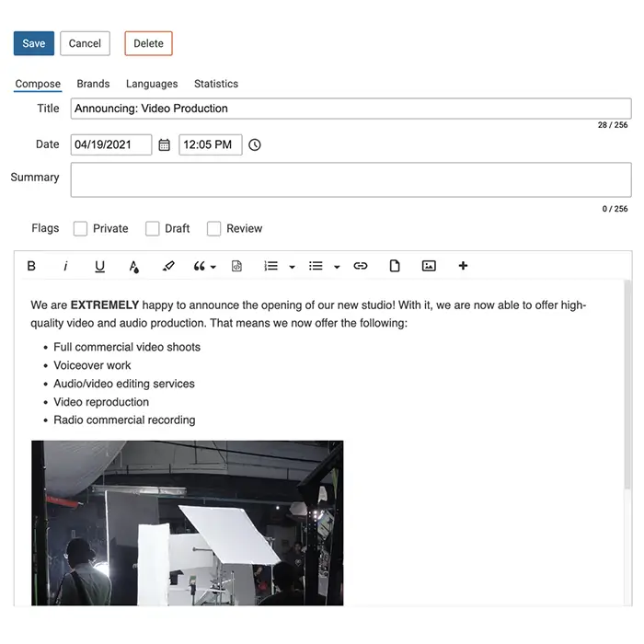
Task: Apply underline formatting
Action: pos(99,266)
